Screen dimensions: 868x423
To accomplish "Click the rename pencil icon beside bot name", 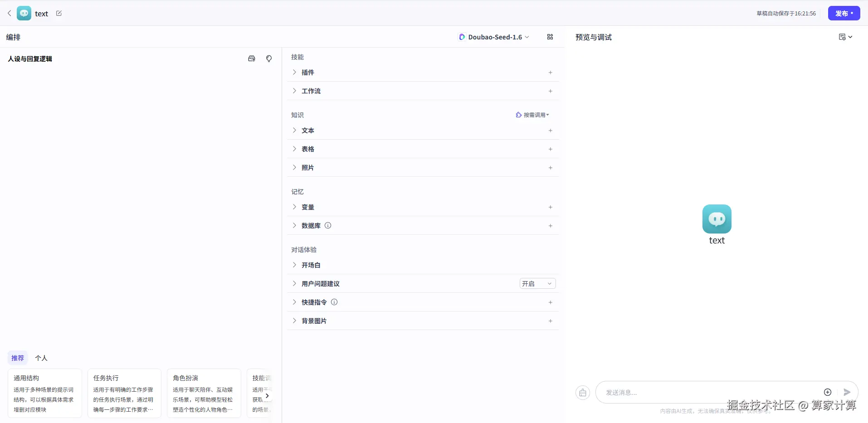I will click(59, 13).
